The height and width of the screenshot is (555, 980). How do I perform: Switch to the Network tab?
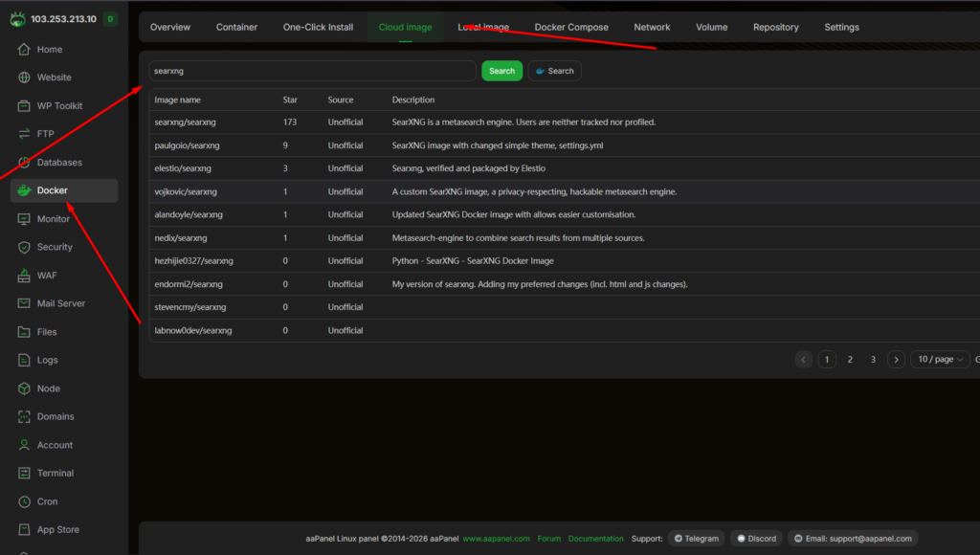[652, 27]
